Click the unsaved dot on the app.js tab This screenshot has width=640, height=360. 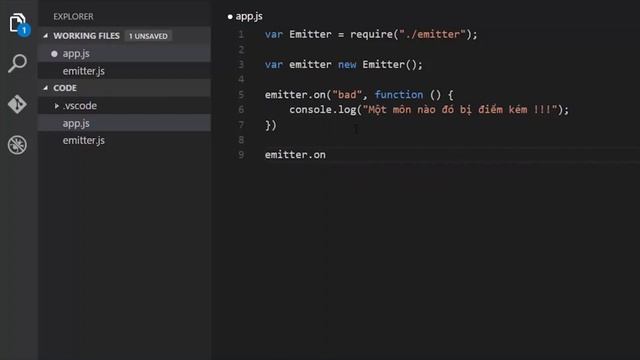(230, 17)
